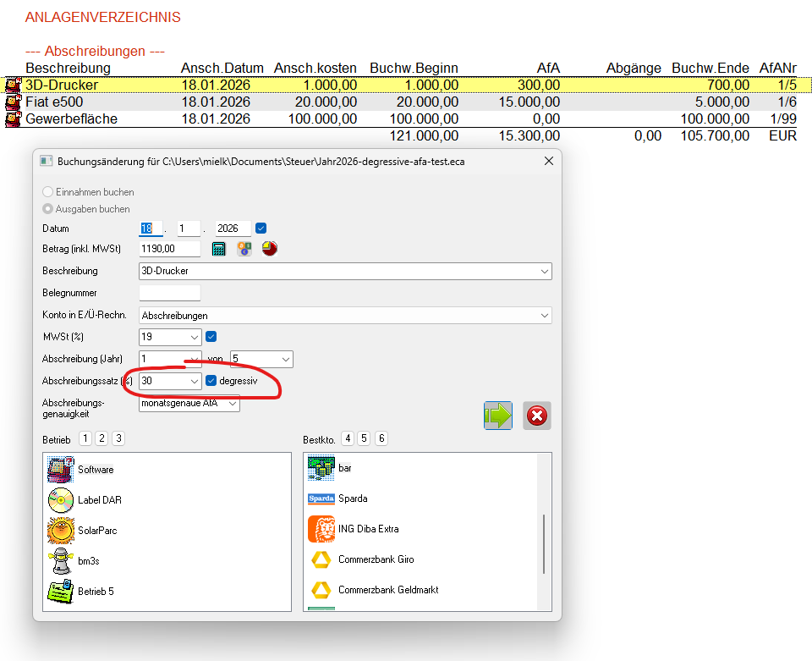
Task: Select ING Diba Extra account icon
Action: point(321,529)
